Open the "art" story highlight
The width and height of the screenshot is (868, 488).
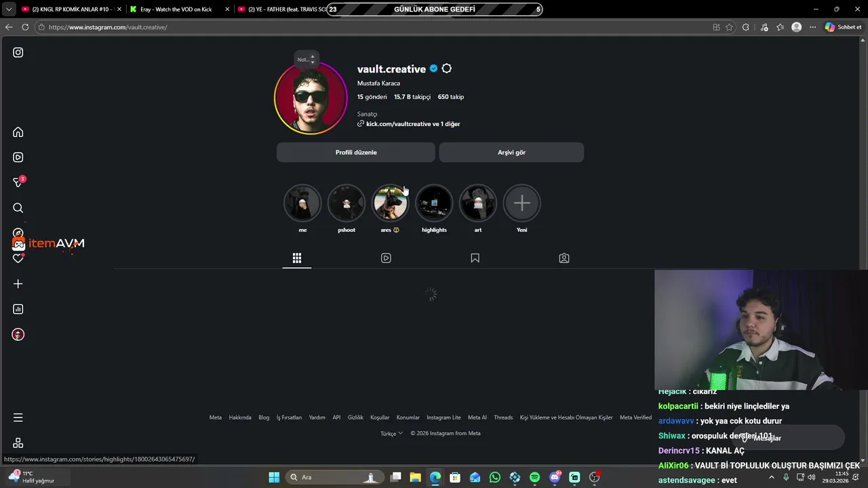(478, 203)
